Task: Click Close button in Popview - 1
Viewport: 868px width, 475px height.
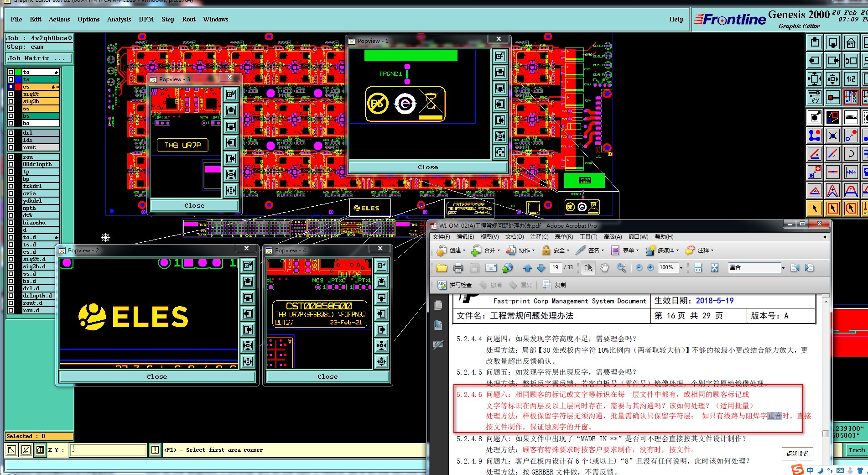Action: click(x=428, y=167)
